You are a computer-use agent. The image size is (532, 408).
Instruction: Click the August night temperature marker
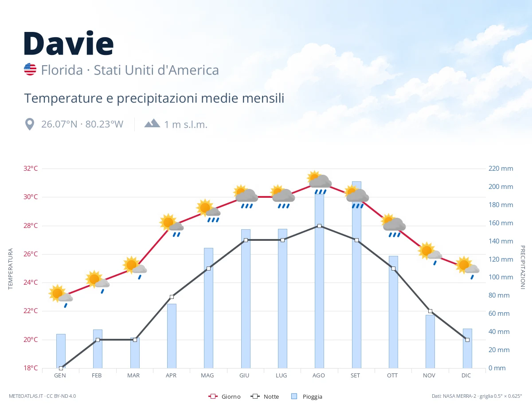click(x=319, y=226)
